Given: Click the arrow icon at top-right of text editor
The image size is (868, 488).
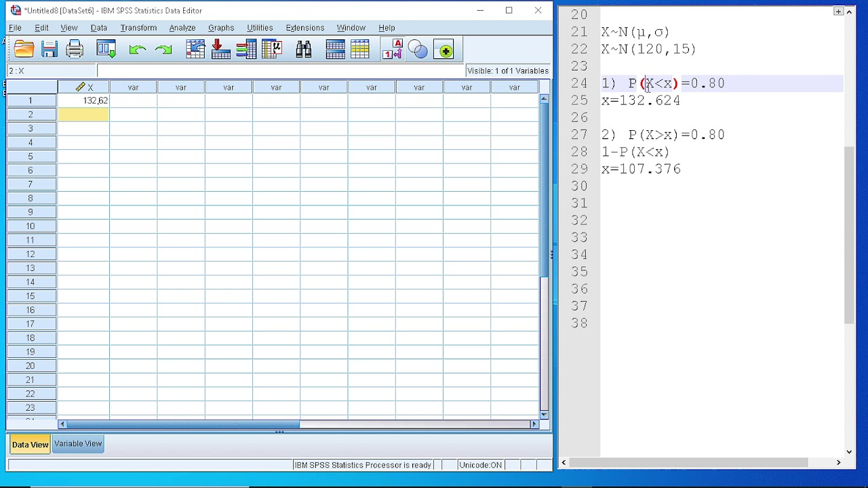Looking at the screenshot, I should tap(850, 12).
